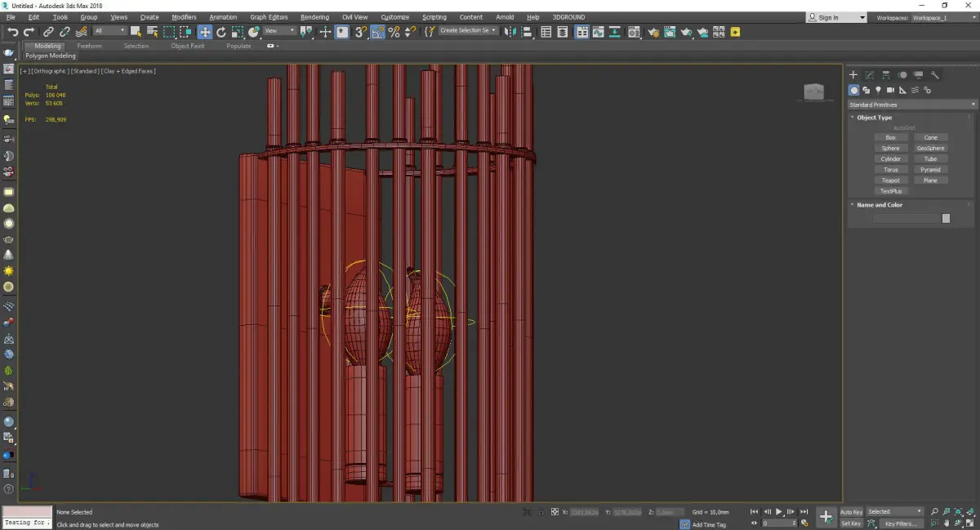
Task: Create a Sphere primitive
Action: [890, 149]
